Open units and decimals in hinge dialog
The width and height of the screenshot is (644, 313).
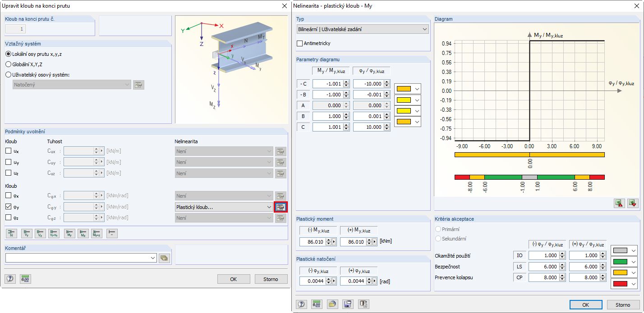tap(25, 279)
